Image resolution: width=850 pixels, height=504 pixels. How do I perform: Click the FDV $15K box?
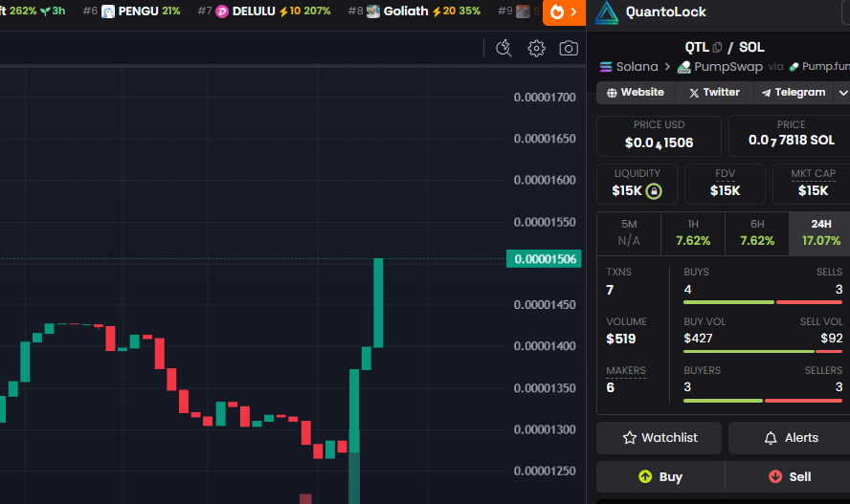click(725, 184)
